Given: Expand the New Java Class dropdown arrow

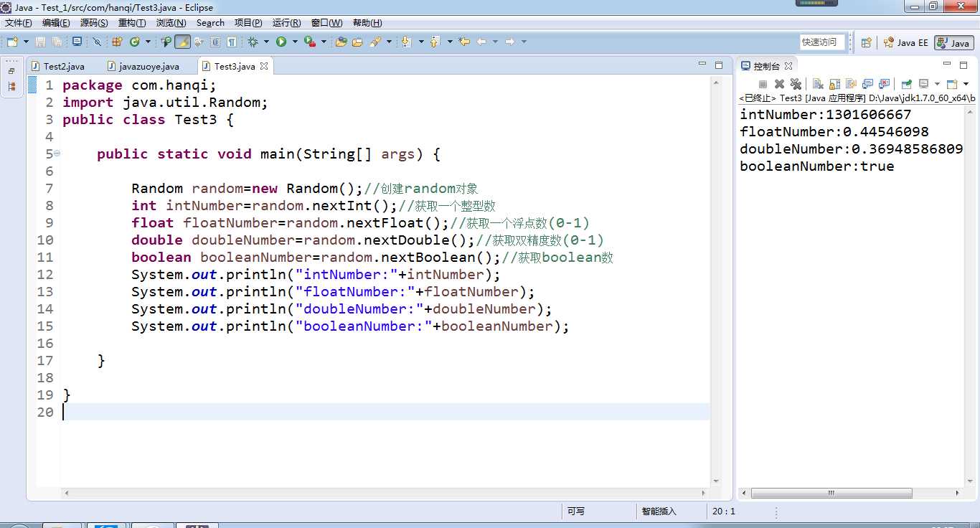Looking at the screenshot, I should click(x=147, y=42).
